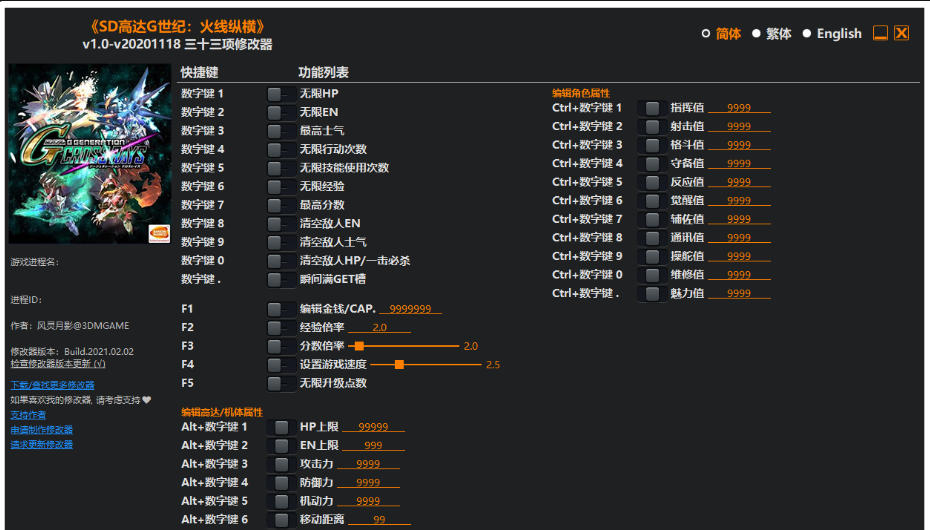The image size is (930, 530).
Task: Edit HP上限 value 99999
Action: click(x=374, y=427)
